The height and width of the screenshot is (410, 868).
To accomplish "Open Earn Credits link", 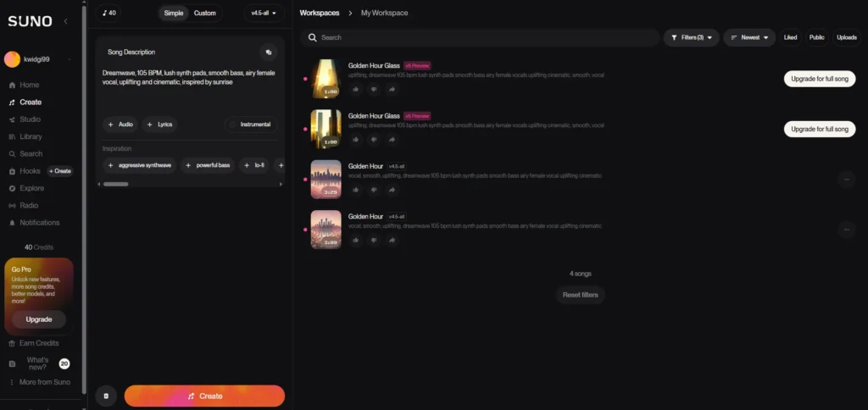I will 34,343.
